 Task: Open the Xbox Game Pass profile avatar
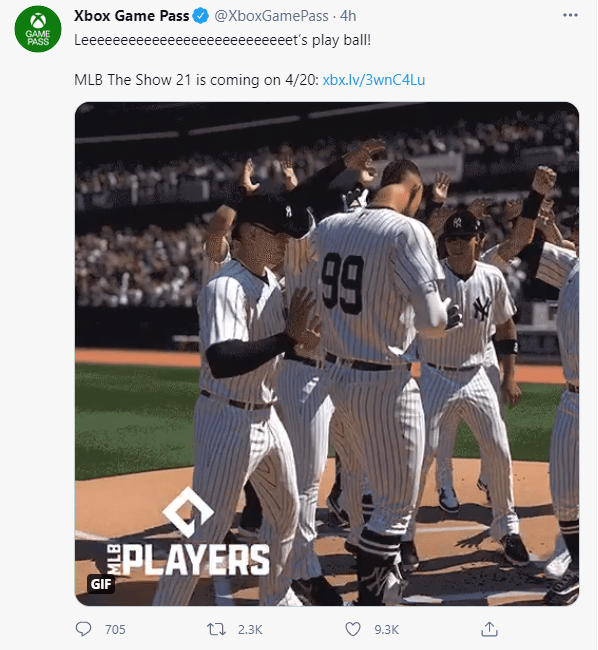click(38, 29)
